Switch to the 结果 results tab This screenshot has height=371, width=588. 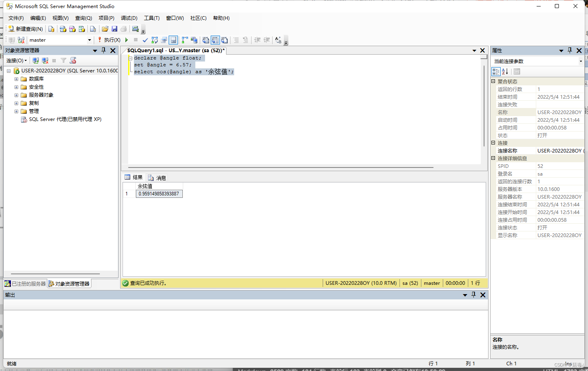pos(134,177)
